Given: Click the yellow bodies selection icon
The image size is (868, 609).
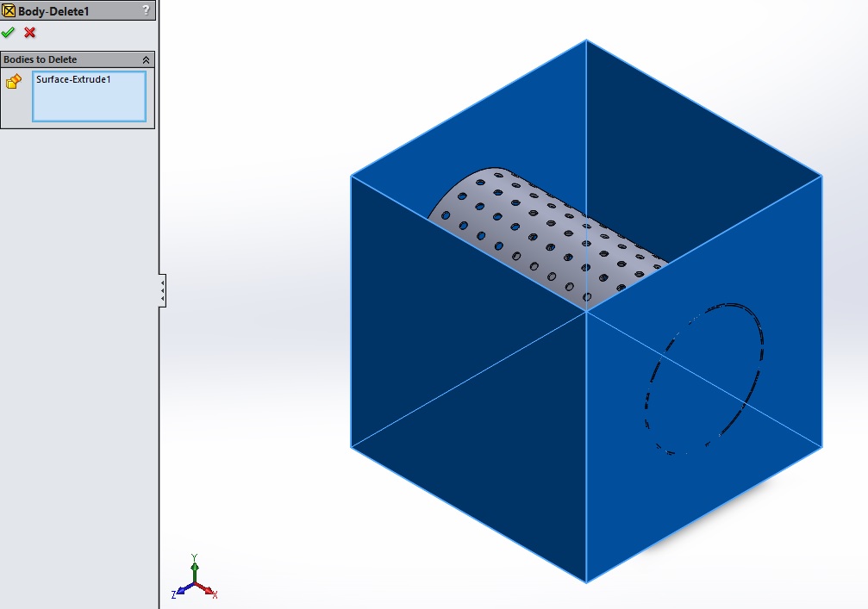Looking at the screenshot, I should point(14,82).
